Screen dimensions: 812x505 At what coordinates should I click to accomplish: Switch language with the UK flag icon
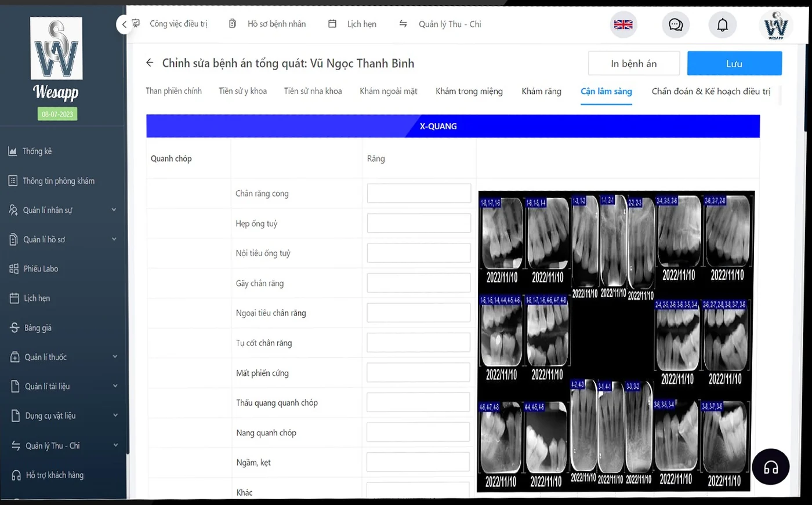point(623,24)
